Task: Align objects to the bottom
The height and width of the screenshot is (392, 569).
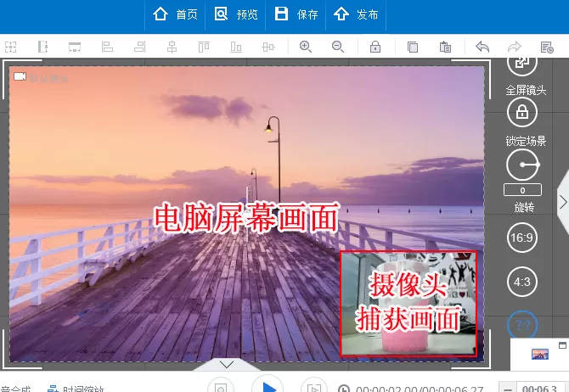Action: click(x=236, y=47)
